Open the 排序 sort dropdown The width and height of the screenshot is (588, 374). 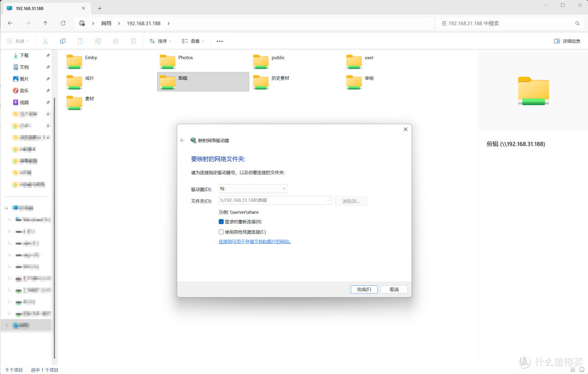[160, 41]
